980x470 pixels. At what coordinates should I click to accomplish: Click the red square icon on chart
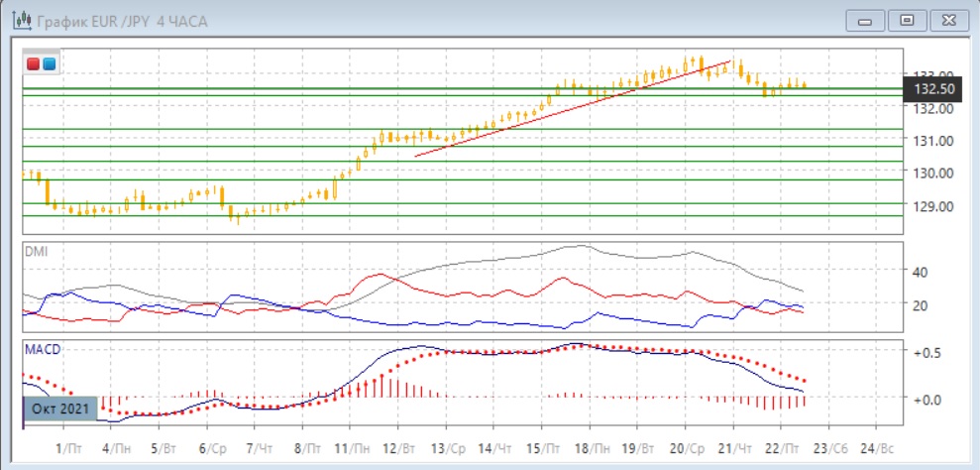click(x=34, y=64)
